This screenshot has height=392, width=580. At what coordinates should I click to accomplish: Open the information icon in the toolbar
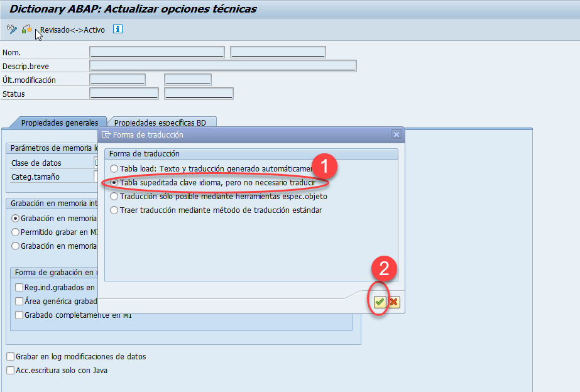(x=118, y=29)
